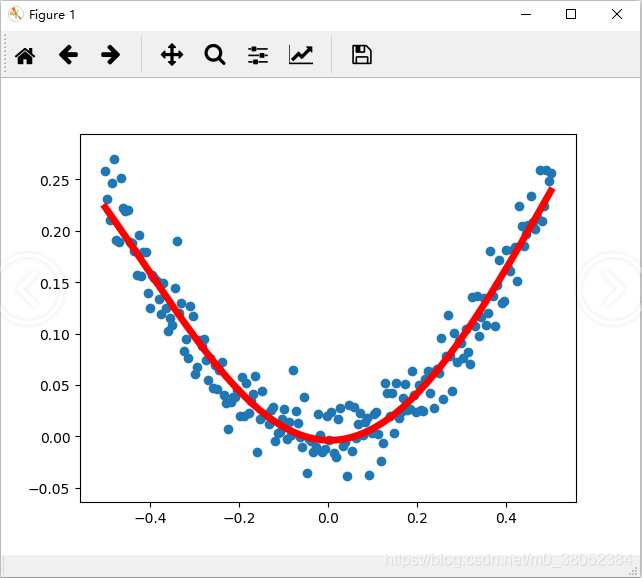Screen dimensions: 642x578
Task: Click the matplotlib Figure 1 window icon
Action: click(x=15, y=14)
